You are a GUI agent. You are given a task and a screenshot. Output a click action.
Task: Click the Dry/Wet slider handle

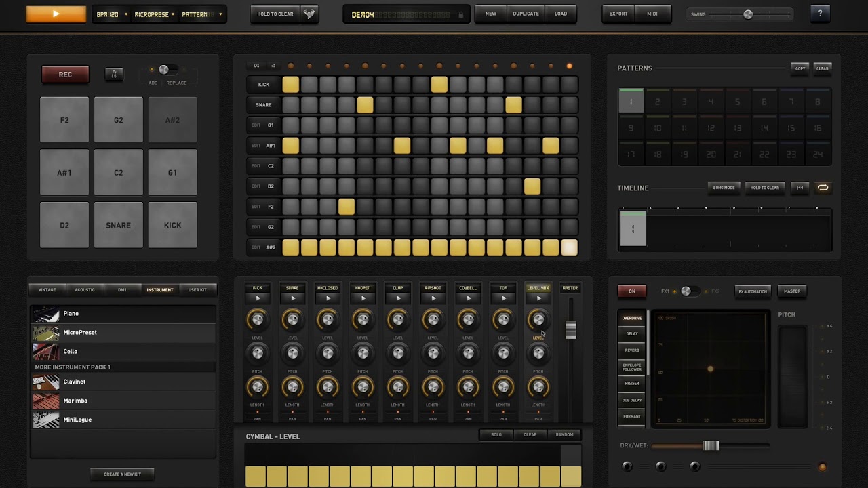(711, 445)
